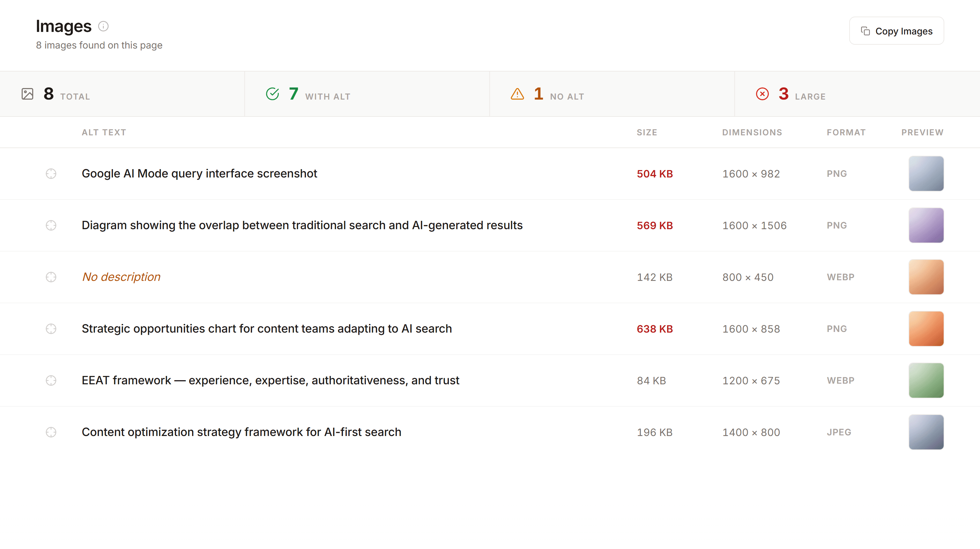This screenshot has width=980, height=549.
Task: Click locate icon for Strategic opportunities row
Action: [51, 329]
